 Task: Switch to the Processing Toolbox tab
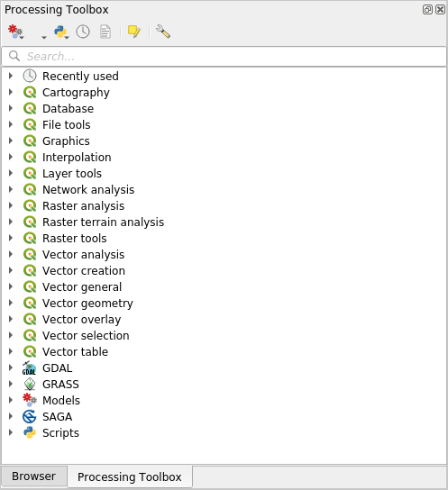(130, 476)
